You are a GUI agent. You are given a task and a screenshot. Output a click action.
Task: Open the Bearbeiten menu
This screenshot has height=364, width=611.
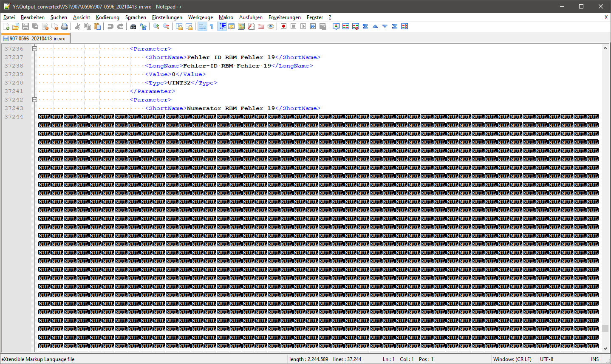[x=33, y=17]
